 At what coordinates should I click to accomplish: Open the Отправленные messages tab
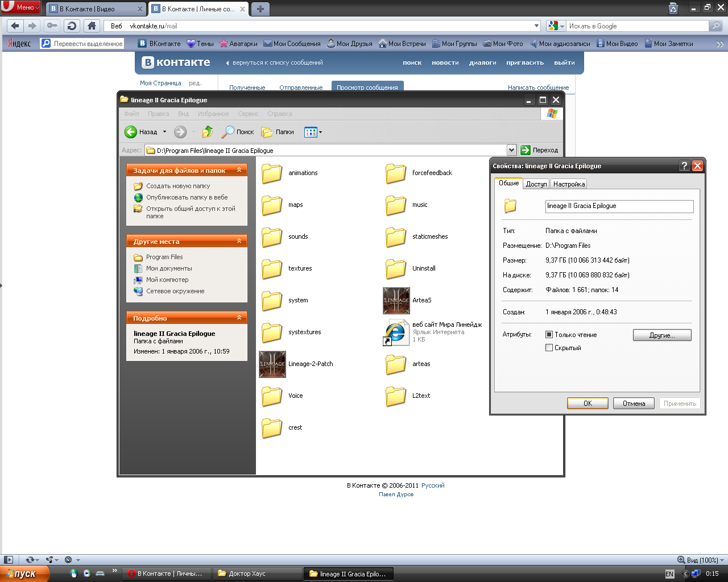click(x=301, y=88)
